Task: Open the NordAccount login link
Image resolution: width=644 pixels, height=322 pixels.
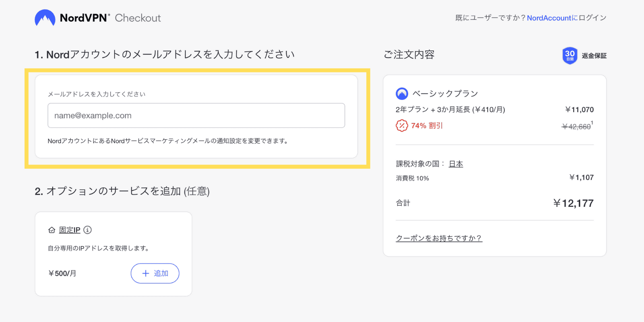Action: point(549,18)
